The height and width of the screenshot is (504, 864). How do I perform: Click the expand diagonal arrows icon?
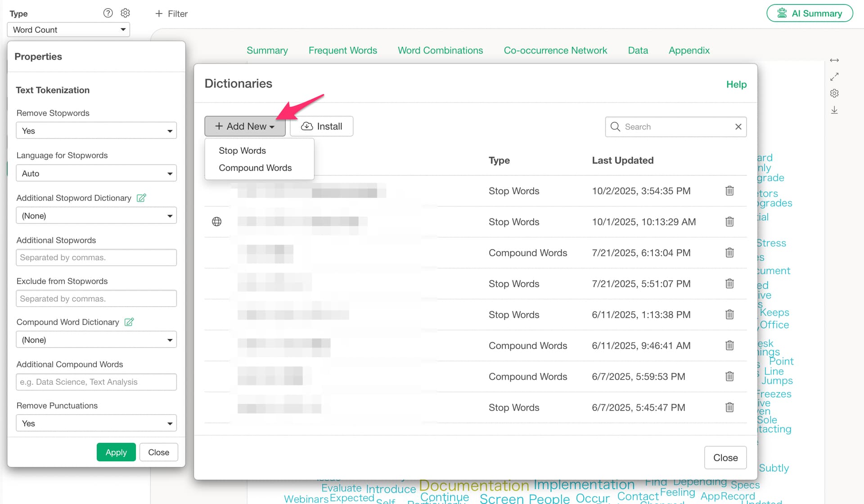[834, 77]
